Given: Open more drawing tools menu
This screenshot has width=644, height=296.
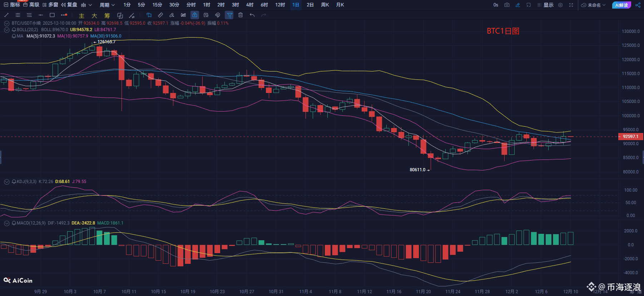Looking at the screenshot, I should tap(64, 15).
